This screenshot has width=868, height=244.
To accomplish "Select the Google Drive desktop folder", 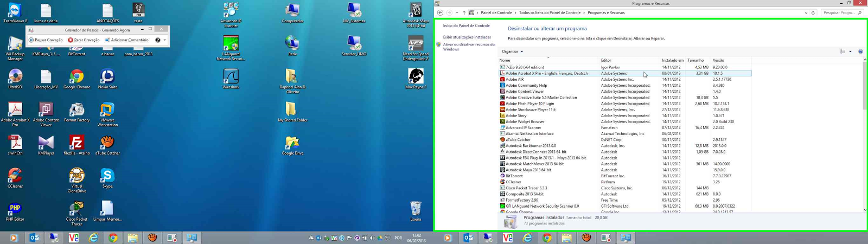I will pyautogui.click(x=292, y=145).
